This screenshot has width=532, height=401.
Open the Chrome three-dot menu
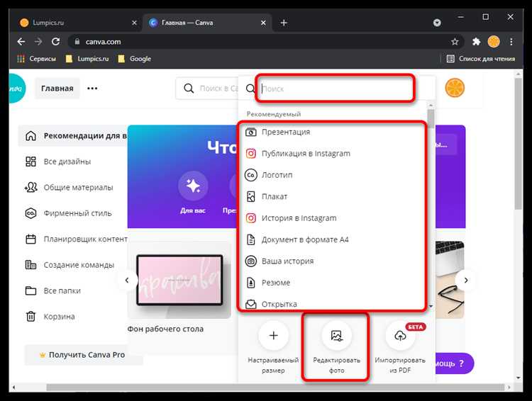[511, 42]
